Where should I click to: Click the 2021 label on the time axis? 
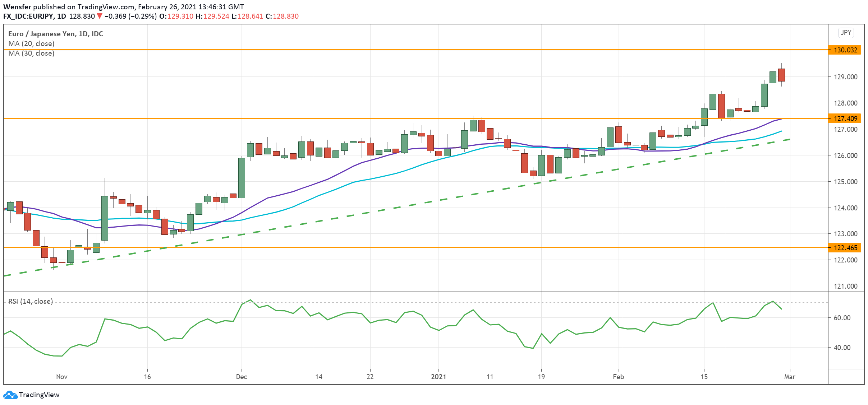click(x=438, y=377)
